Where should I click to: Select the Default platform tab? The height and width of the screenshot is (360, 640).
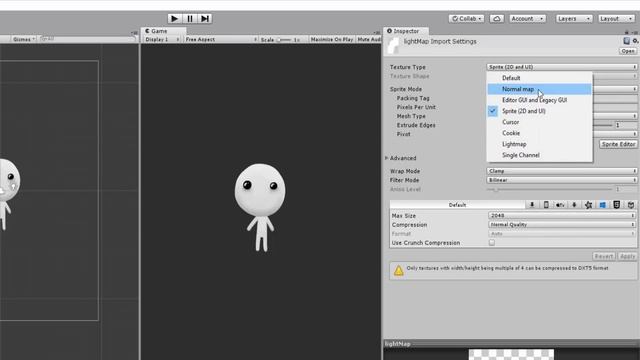coord(457,205)
